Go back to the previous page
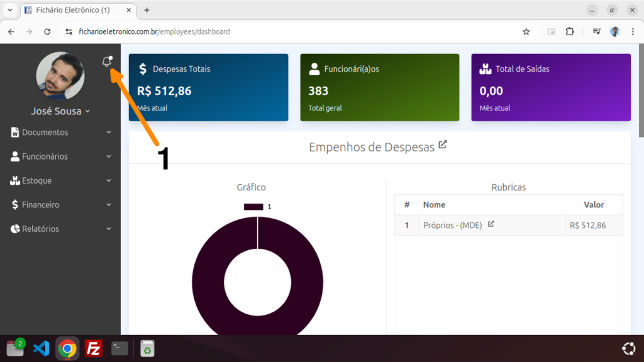This screenshot has width=644, height=362. pos(11,31)
